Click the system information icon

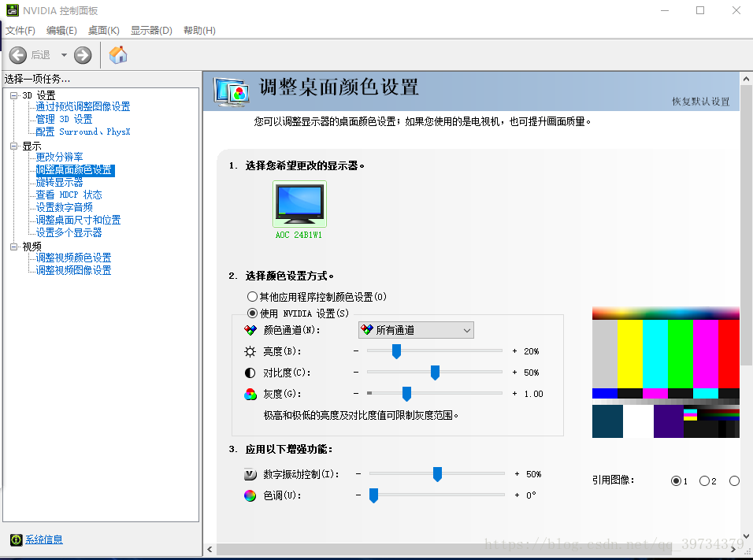pos(17,540)
